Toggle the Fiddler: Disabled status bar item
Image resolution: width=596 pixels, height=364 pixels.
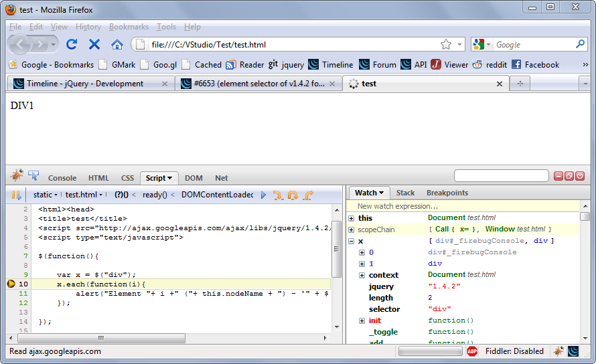tap(514, 351)
